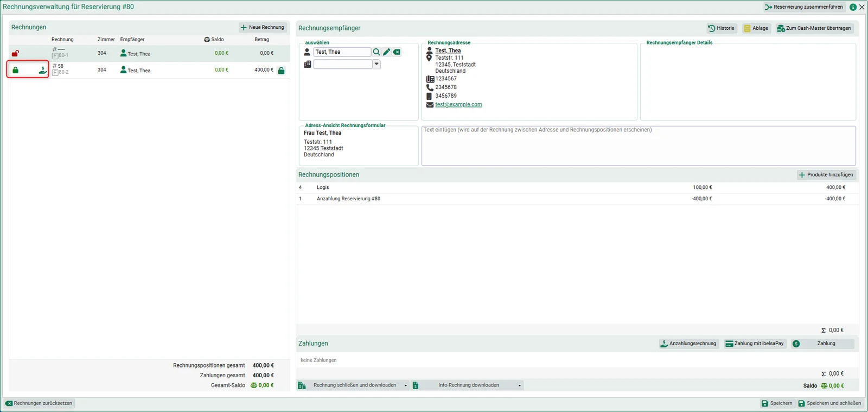The width and height of the screenshot is (868, 412).
Task: Open the Test, Thea link in Rechnungsadresse
Action: click(x=448, y=50)
